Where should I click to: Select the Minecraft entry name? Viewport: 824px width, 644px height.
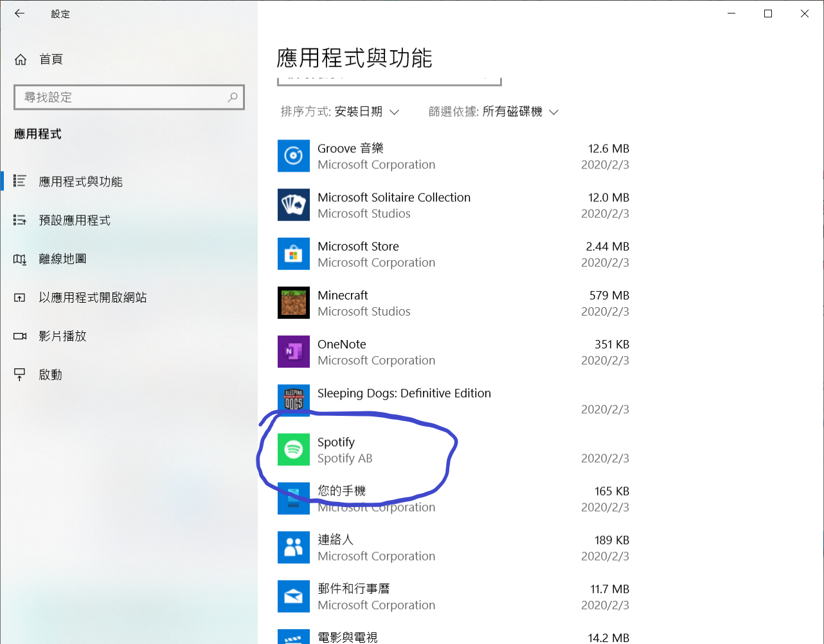(343, 295)
